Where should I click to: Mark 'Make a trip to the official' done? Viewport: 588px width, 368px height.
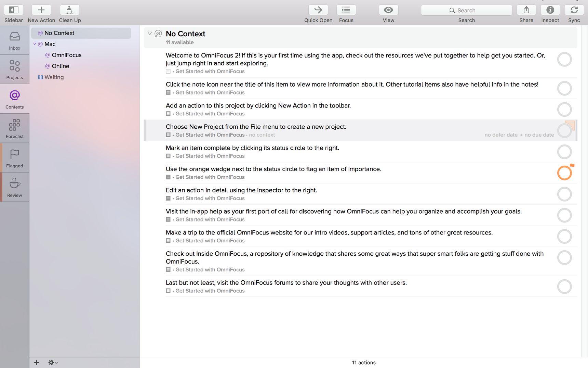point(564,237)
